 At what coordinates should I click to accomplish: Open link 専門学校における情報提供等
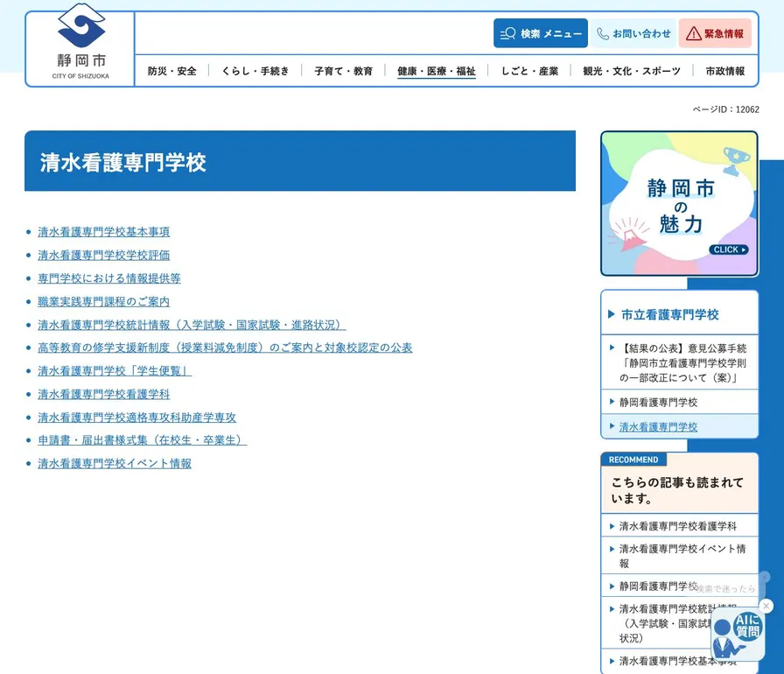pyautogui.click(x=109, y=278)
